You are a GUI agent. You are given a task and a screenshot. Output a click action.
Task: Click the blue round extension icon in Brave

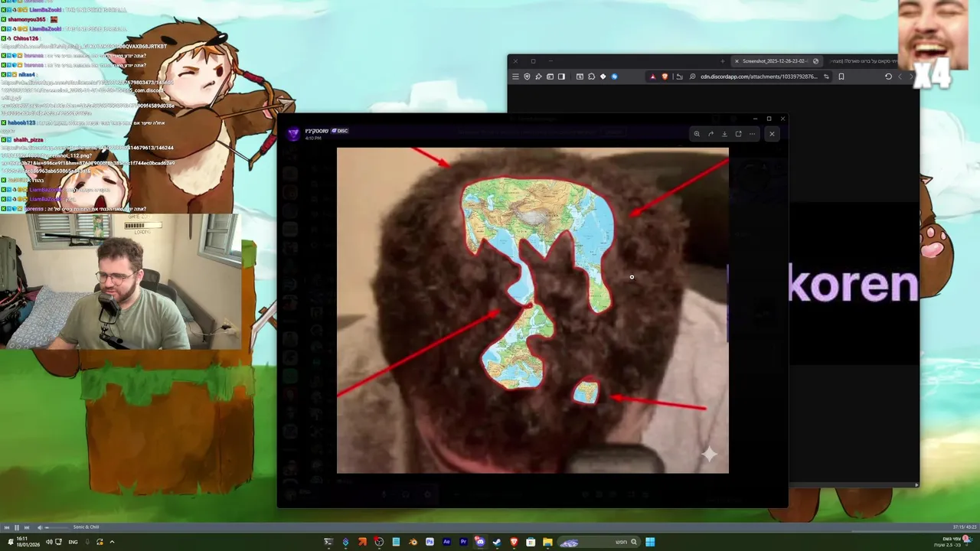pyautogui.click(x=614, y=77)
